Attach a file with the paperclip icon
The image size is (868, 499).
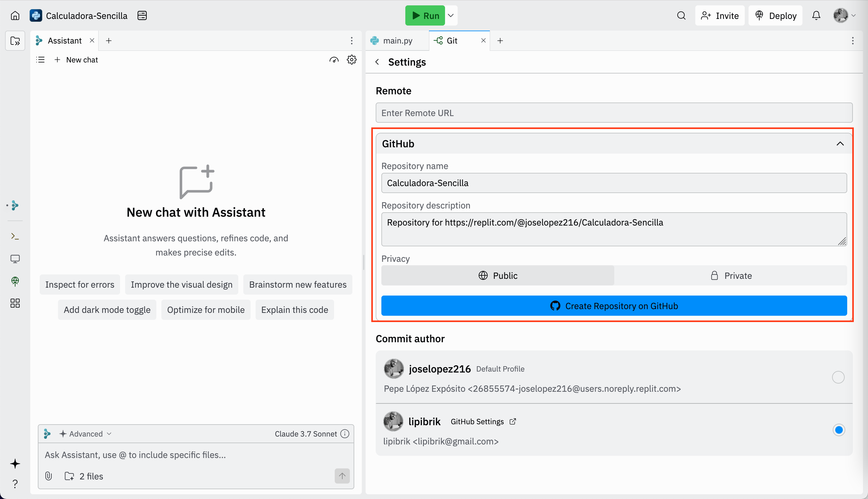tap(48, 476)
